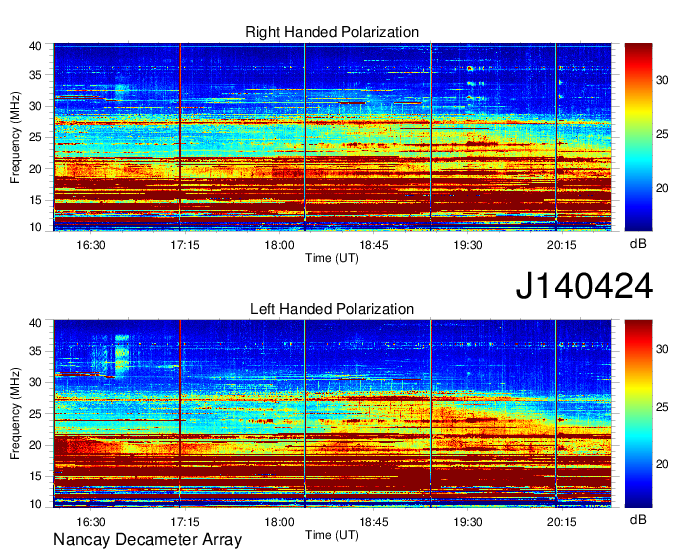Click the 19:30 tick label on the top plot
Screen dimensions: 680x552
coord(468,245)
